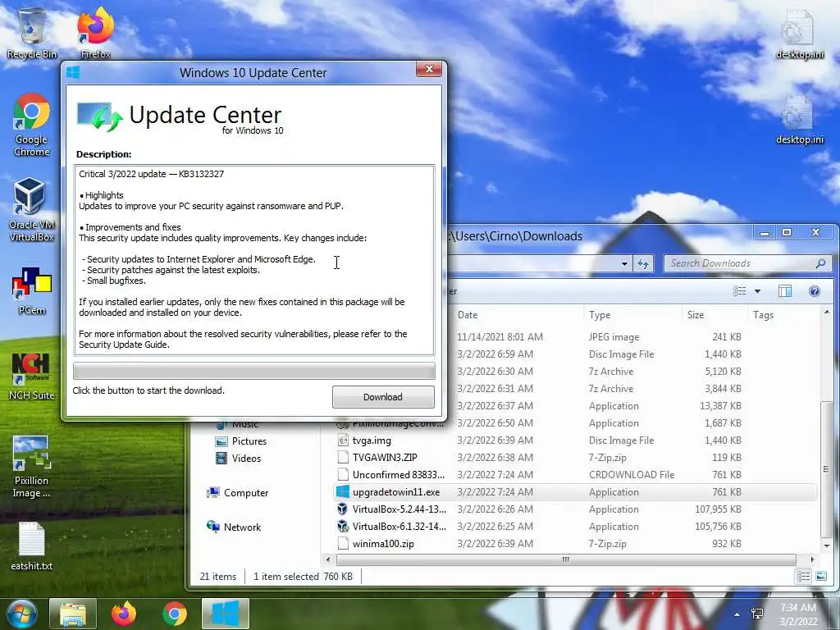The image size is (840, 630).
Task: Open the Oracle VM VirtualBox desktop shortcut
Action: tap(32, 209)
